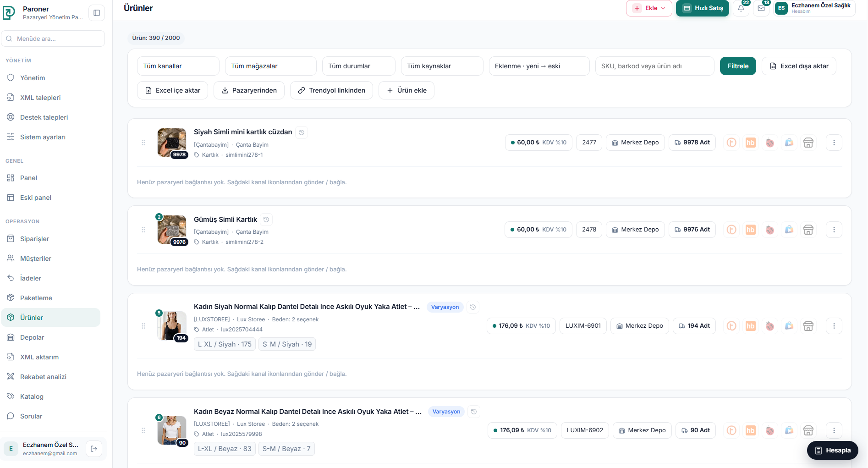Click the Varyasyon badge on Kadın Beyaz Atlet

point(446,412)
